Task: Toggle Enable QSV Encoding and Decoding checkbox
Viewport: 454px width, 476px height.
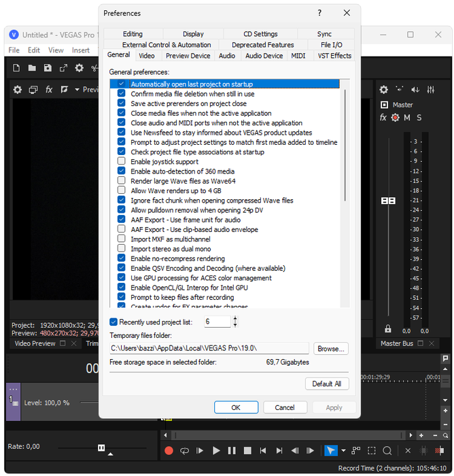Action: [x=122, y=268]
